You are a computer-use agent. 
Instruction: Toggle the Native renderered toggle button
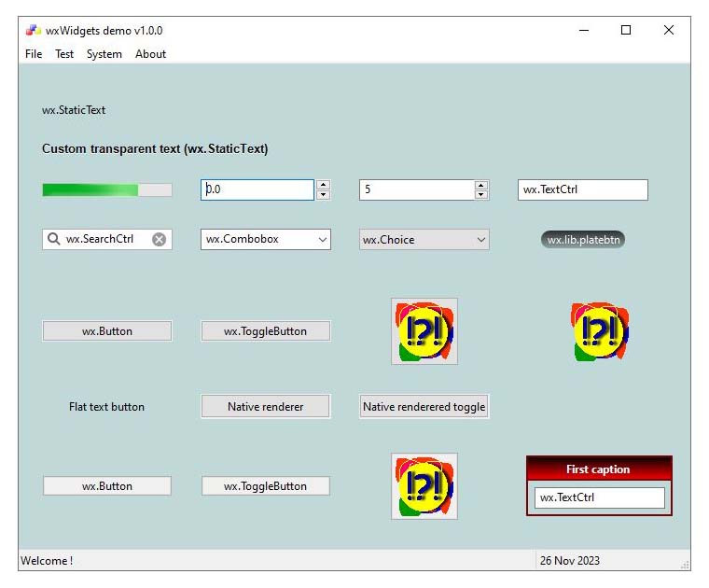pyautogui.click(x=424, y=407)
